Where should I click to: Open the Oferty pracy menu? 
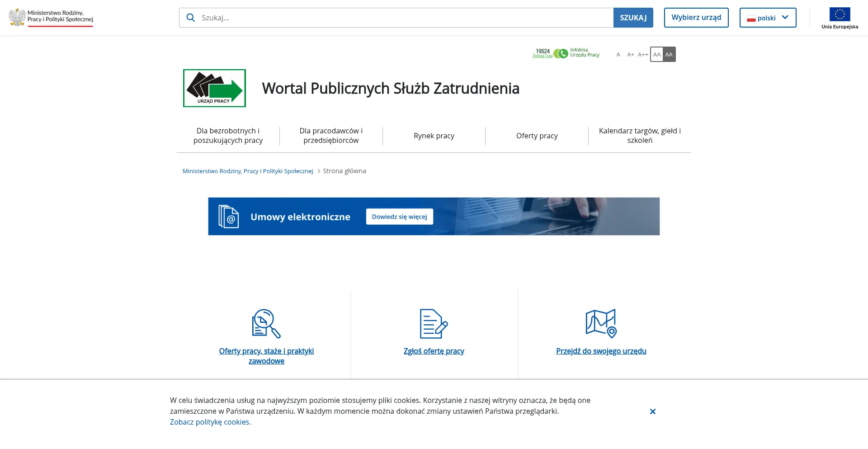[537, 136]
